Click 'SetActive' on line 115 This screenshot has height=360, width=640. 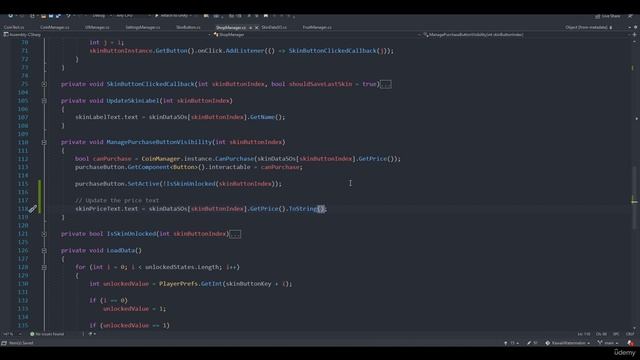[143, 184]
